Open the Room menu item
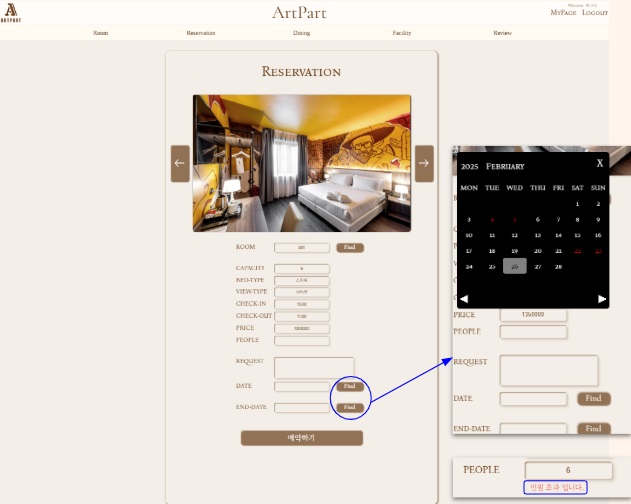The height and width of the screenshot is (504, 631). 101,33
